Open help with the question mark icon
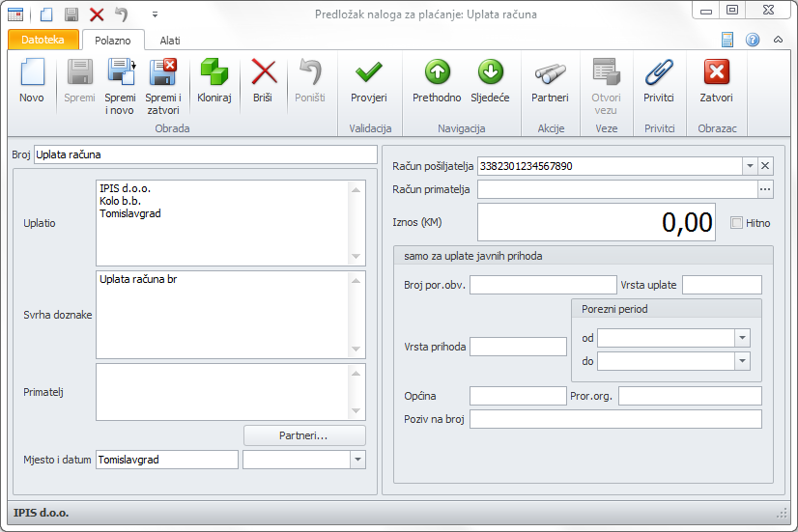The image size is (798, 532). pyautogui.click(x=753, y=40)
